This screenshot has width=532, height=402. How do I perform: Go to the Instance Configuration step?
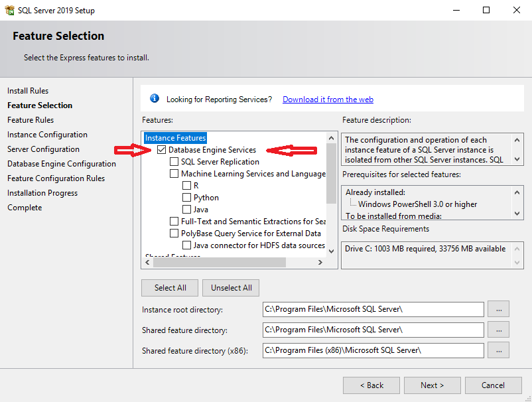[47, 135]
